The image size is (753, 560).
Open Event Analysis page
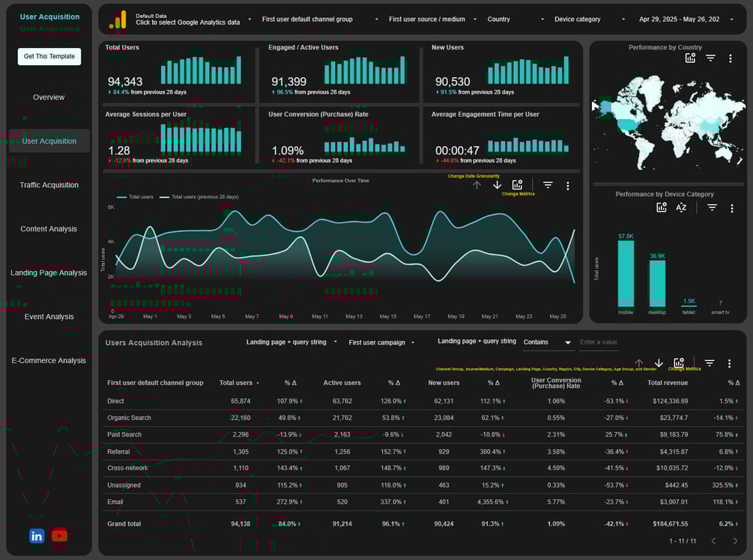(x=49, y=317)
